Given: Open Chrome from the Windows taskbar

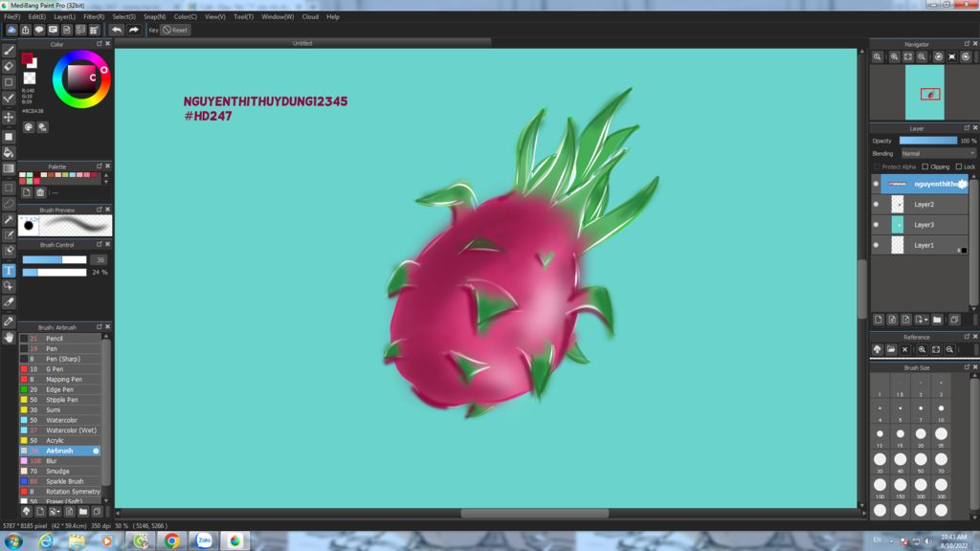Looking at the screenshot, I should (x=171, y=540).
